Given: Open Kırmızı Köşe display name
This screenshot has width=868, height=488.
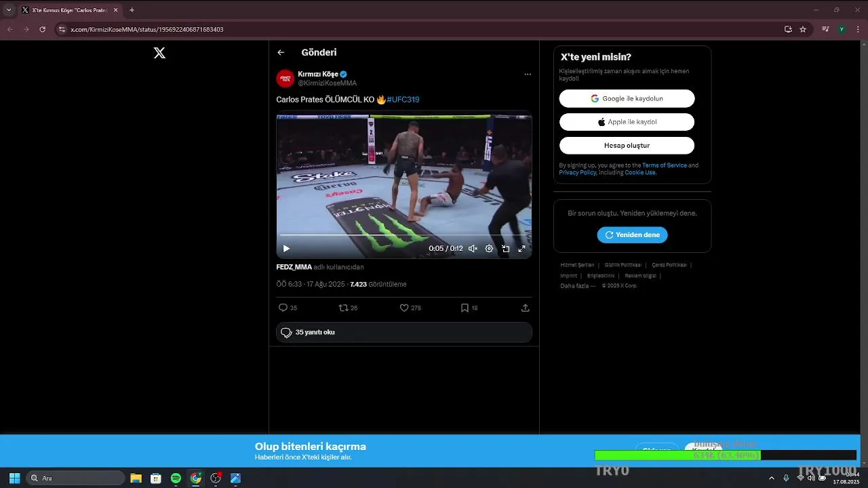Looking at the screenshot, I should pos(318,74).
